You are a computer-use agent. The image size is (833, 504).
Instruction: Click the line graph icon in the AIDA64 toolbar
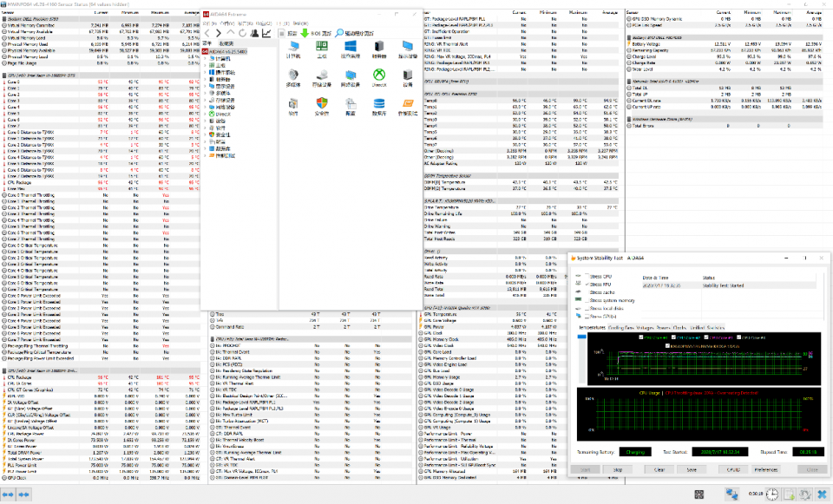click(x=266, y=33)
